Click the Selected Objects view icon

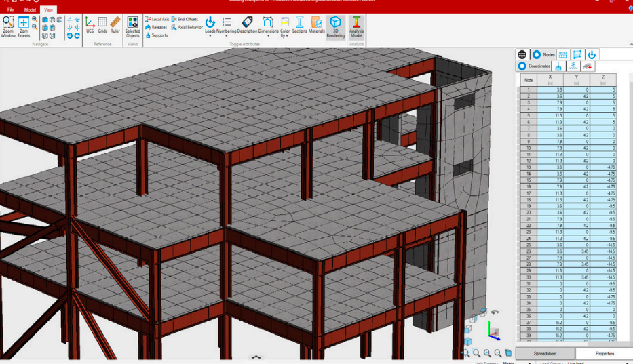[x=133, y=26]
